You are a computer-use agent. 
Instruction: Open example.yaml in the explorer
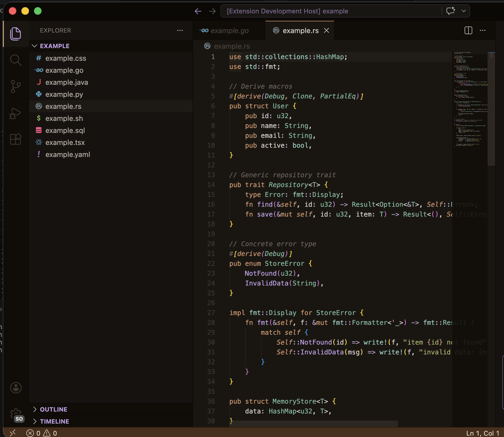111,155
